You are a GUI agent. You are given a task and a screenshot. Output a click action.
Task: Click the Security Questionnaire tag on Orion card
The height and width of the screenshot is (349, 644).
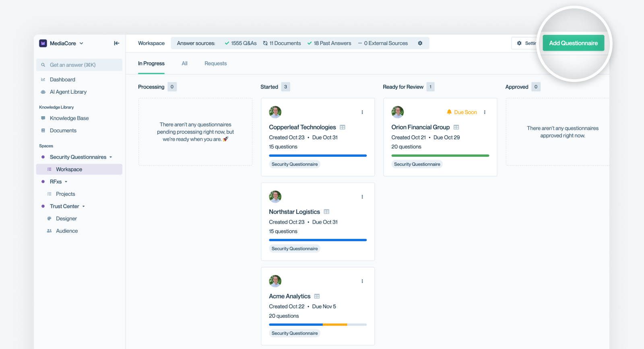pos(417,164)
